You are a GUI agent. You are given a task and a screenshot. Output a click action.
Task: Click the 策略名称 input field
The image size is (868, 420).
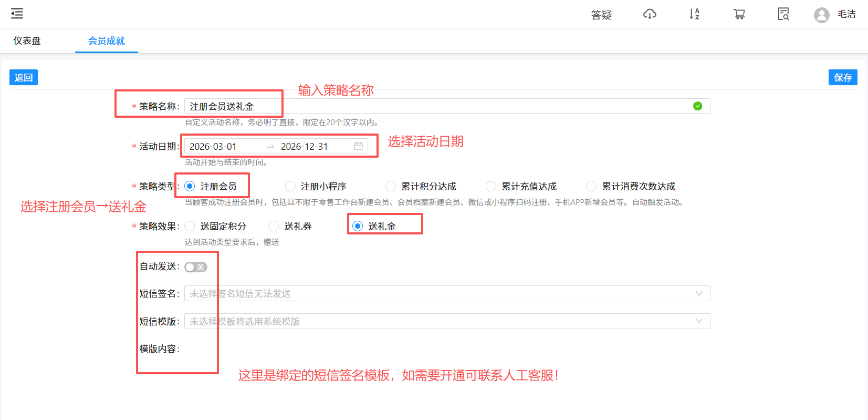tap(436, 106)
